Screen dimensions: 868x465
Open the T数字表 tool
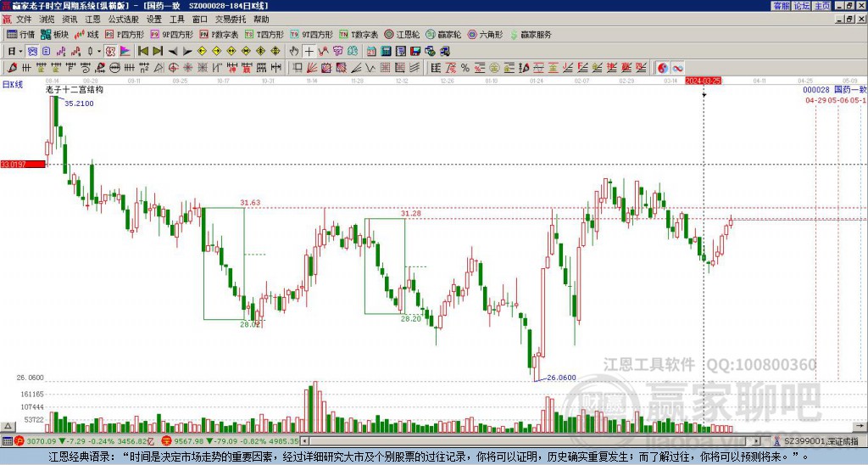(x=359, y=34)
